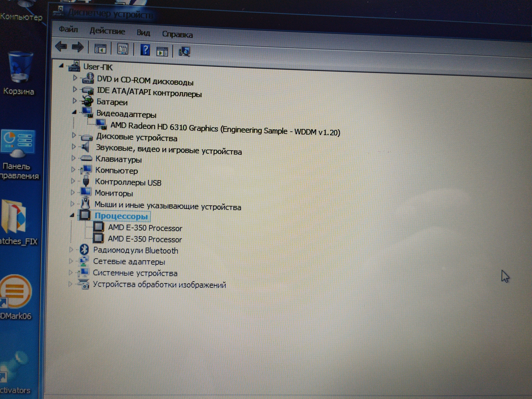532x399 pixels.
Task: Click the AMD Radeon HD 6310 device icon
Action: tap(101, 124)
